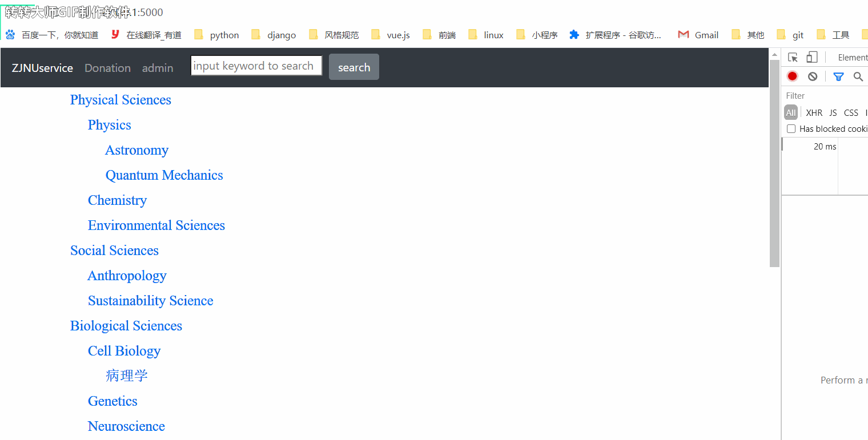Image resolution: width=868 pixels, height=440 pixels.
Task: Expand the django bookmarks folder
Action: pos(274,35)
